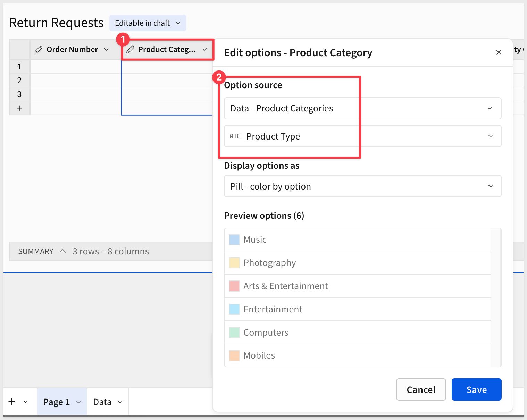Open the Order Number column menu chevron
The height and width of the screenshot is (420, 527).
point(106,50)
